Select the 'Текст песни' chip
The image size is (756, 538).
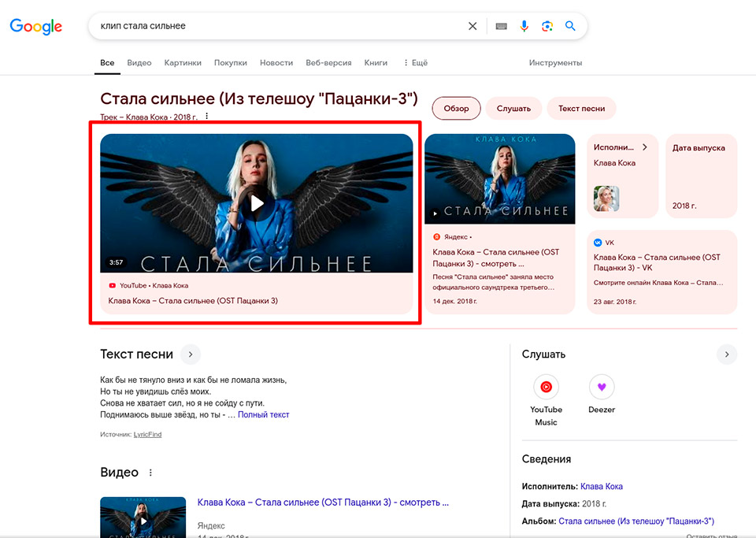tap(581, 109)
